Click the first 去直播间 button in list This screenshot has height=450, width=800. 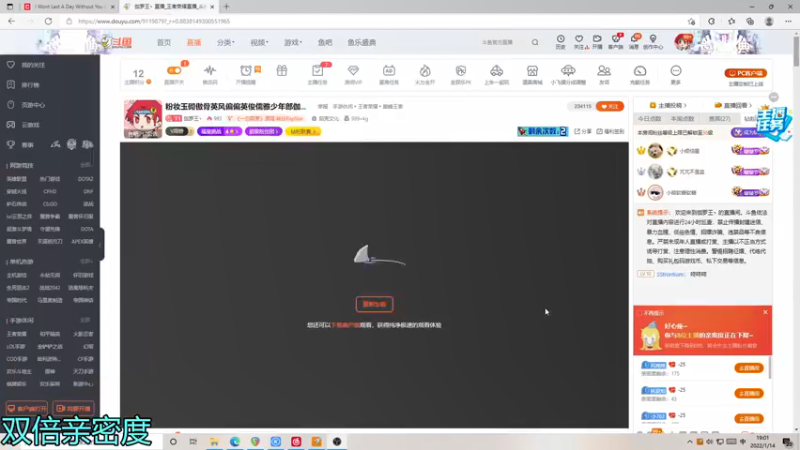[749, 368]
